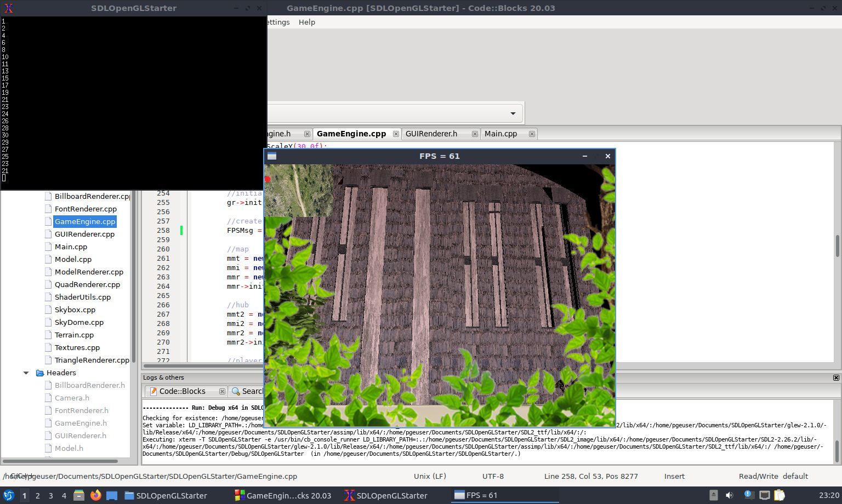Click workspace 2 button in the taskbar
This screenshot has height=504, width=842.
pyautogui.click(x=37, y=496)
